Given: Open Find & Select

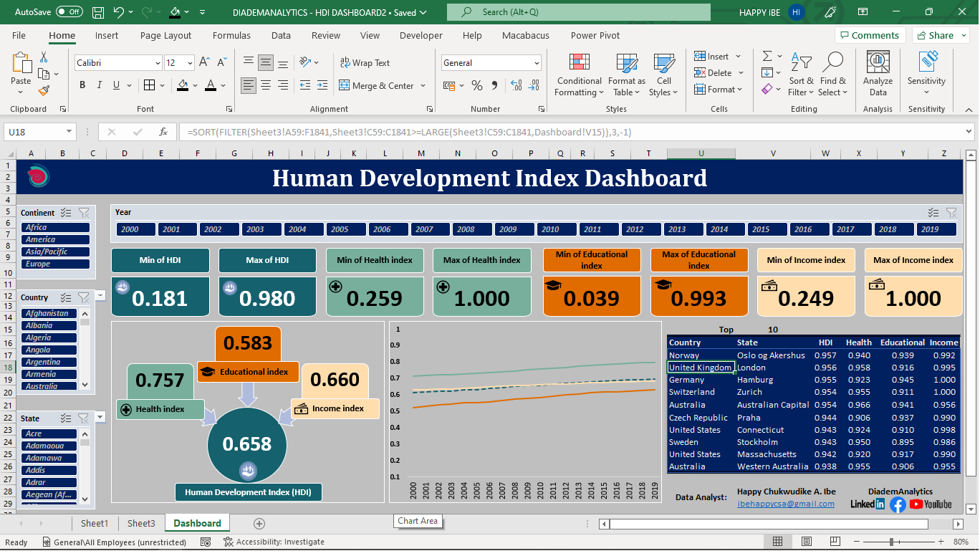Looking at the screenshot, I should click(833, 75).
